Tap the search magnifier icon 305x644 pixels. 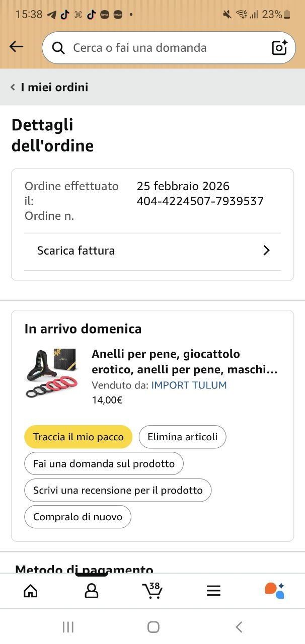[x=58, y=48]
